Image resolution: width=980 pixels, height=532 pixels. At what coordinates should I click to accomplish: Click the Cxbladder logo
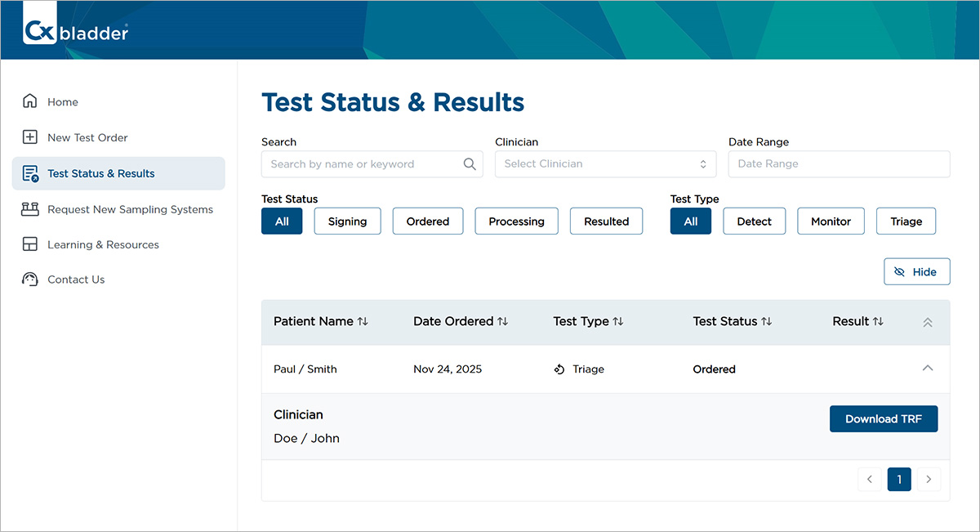pos(75,32)
